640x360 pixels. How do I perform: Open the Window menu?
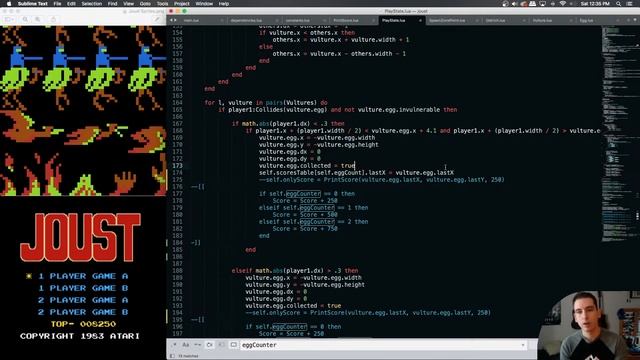[204, 4]
